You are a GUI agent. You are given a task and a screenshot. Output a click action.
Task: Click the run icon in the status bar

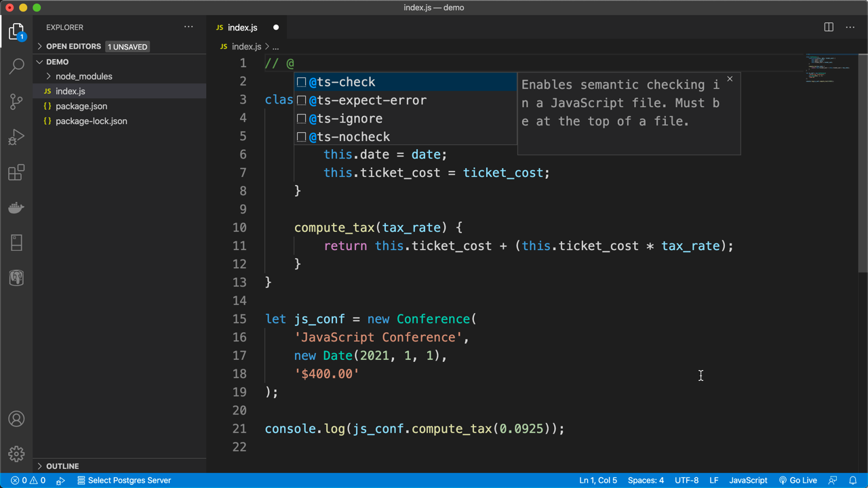60,481
